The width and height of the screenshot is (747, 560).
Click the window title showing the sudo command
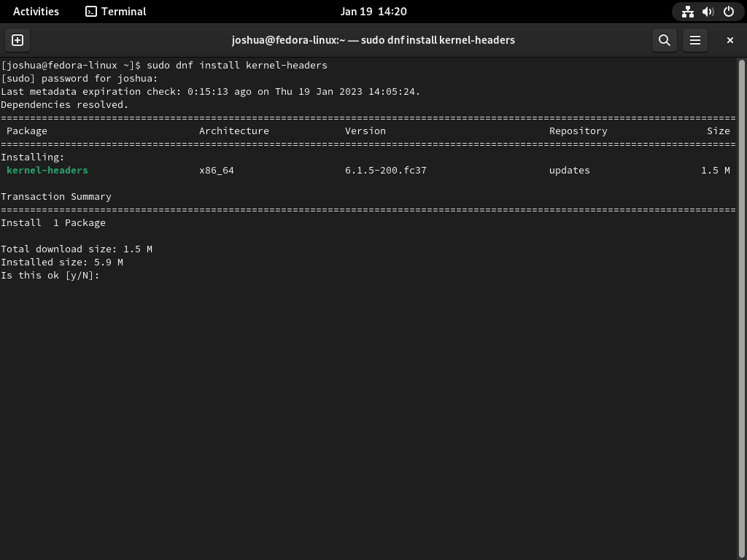coord(373,40)
